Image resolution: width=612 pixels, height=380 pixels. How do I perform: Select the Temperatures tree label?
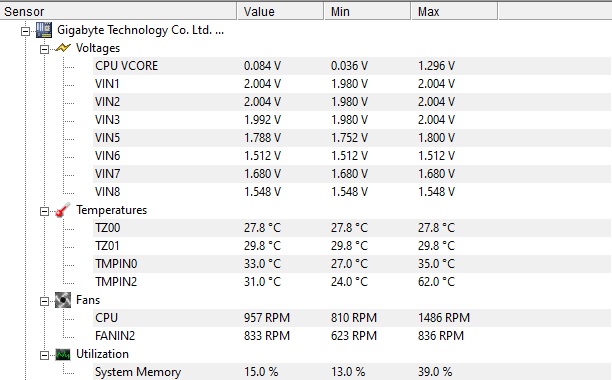(112, 210)
